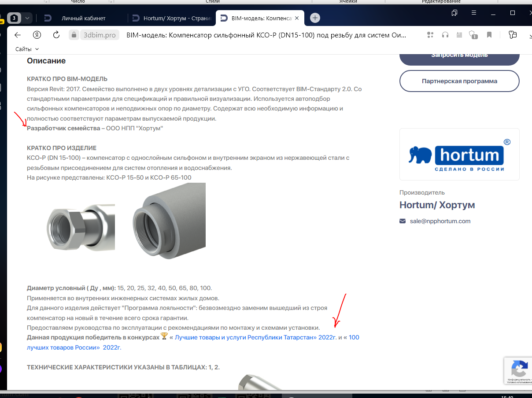Viewport: 532px width, 398px height.
Task: Open «Лучшие товары и услуги Республики Татарстан» link
Action: tap(256, 337)
